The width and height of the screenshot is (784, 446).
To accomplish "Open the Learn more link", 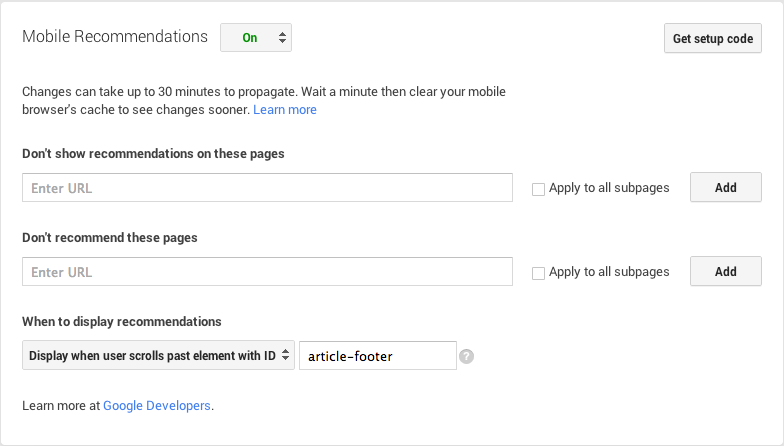I will [285, 110].
